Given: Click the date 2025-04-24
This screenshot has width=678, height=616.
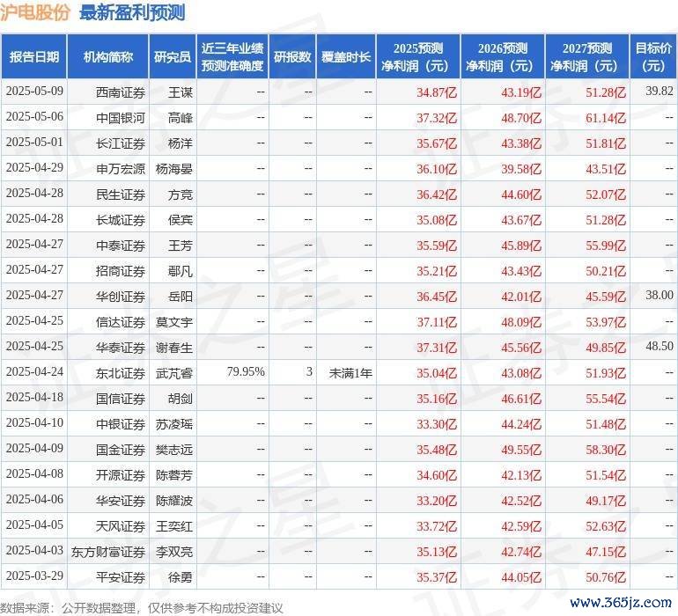Looking at the screenshot, I should click(x=34, y=371).
